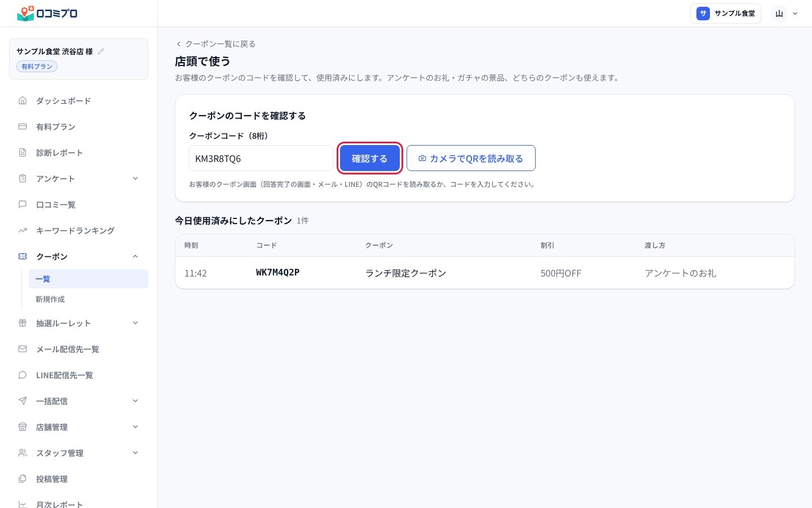This screenshot has width=812, height=508.
Task: Click the スタッフ管理 people icon
Action: pyautogui.click(x=23, y=453)
